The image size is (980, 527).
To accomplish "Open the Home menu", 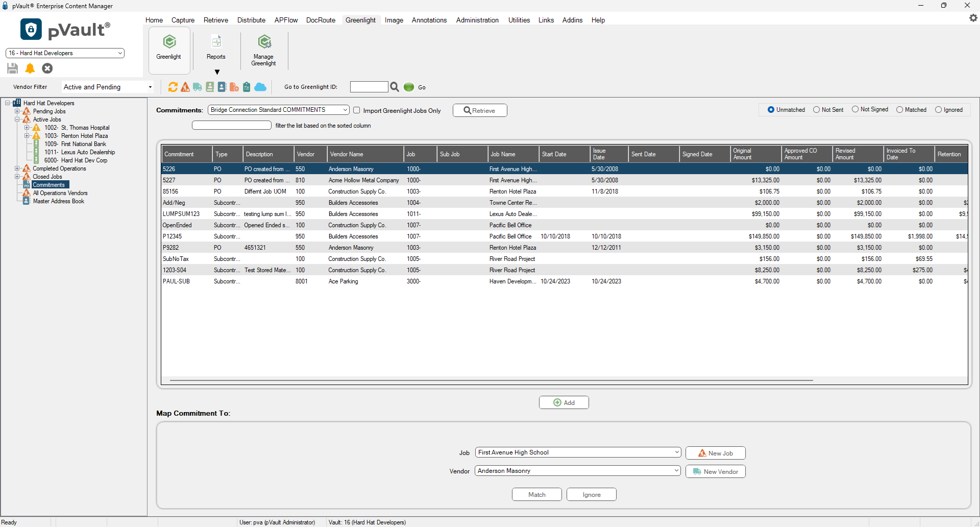I will coord(154,20).
